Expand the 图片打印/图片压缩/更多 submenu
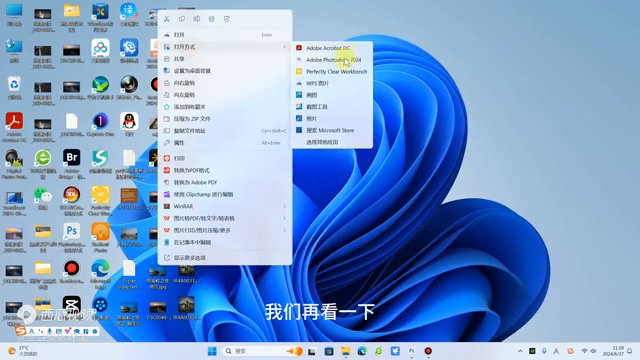The height and width of the screenshot is (360, 640). click(284, 230)
